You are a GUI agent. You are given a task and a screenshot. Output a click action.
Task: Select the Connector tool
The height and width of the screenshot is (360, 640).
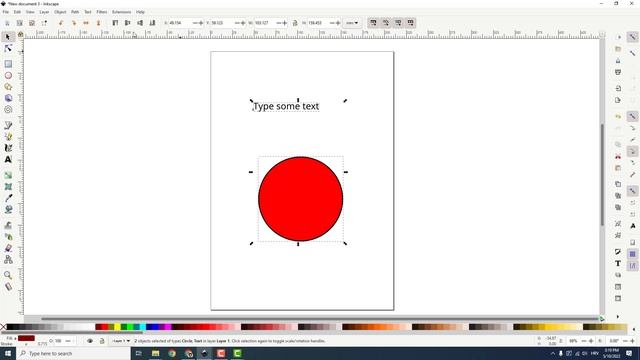[8, 259]
